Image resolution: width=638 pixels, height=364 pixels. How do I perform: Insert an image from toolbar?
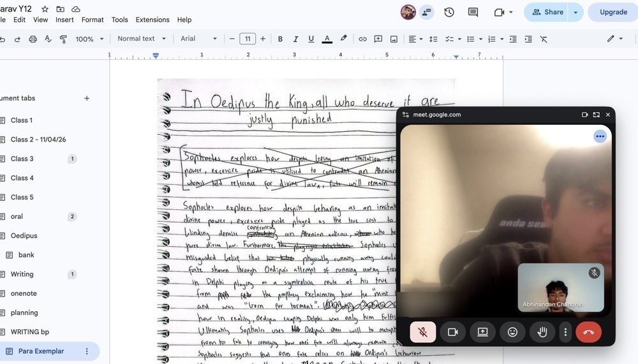click(394, 39)
